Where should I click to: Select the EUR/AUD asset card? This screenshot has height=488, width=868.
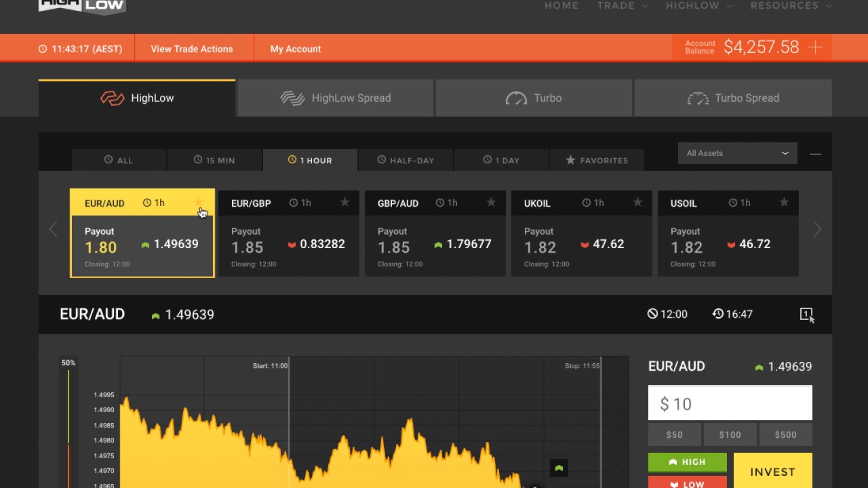pos(142,233)
